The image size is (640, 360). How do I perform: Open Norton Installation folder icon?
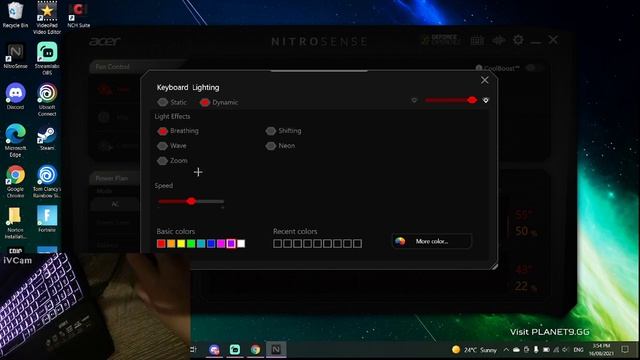(x=16, y=222)
